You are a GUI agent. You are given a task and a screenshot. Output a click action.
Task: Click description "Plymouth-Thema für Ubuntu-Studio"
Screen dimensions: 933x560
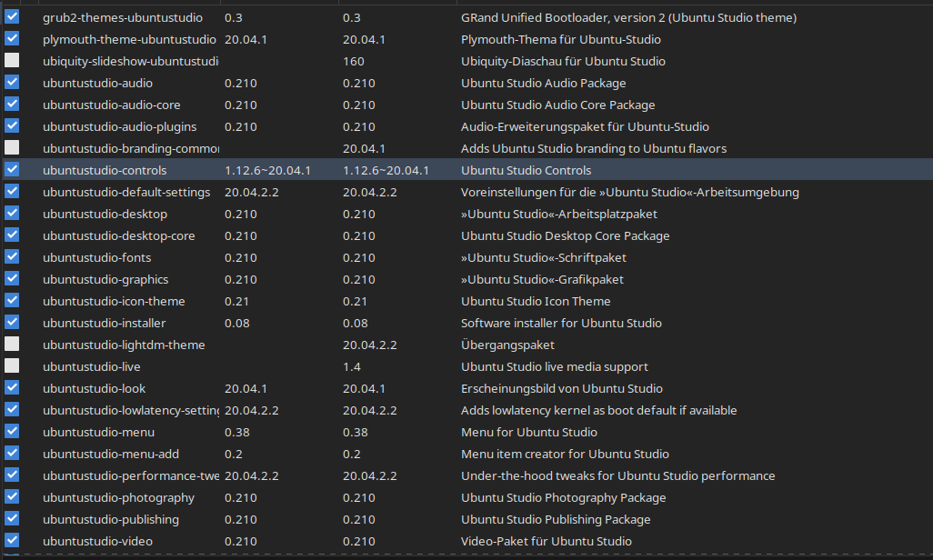(x=561, y=40)
